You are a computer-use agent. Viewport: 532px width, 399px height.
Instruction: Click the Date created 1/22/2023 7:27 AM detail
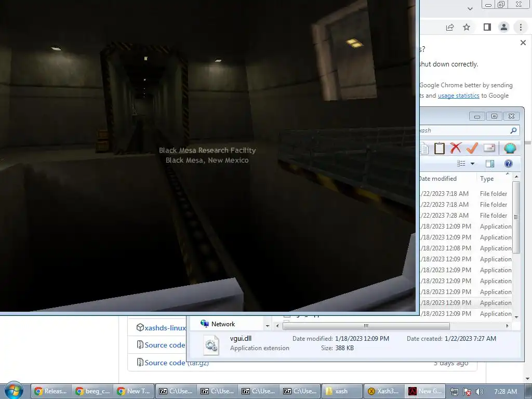point(451,339)
